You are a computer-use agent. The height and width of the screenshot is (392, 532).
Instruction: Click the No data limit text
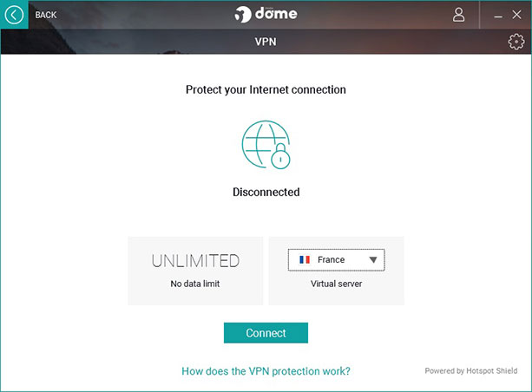pos(195,284)
